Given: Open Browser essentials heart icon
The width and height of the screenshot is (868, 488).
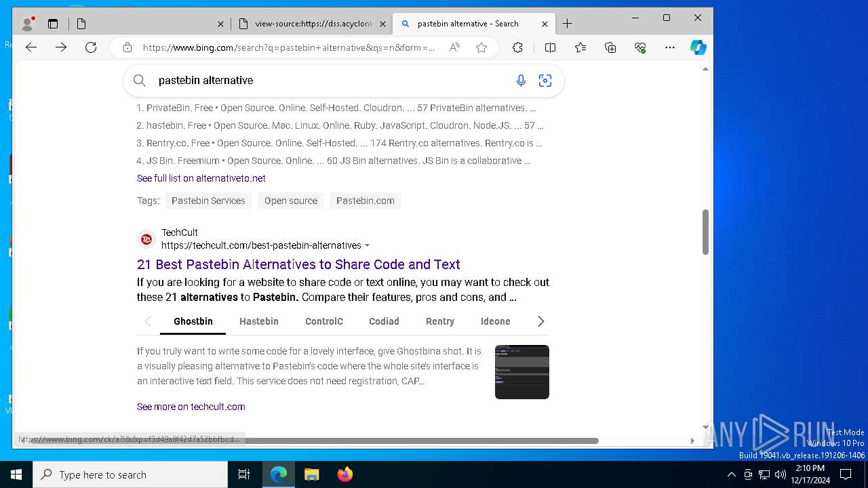Looking at the screenshot, I should [x=640, y=47].
